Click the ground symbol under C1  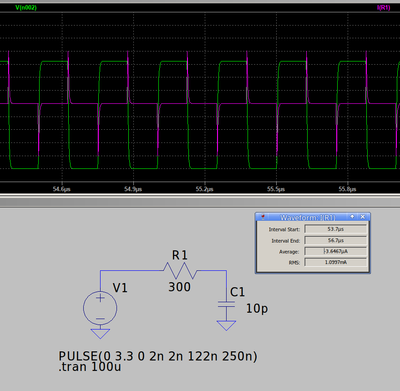point(226,326)
